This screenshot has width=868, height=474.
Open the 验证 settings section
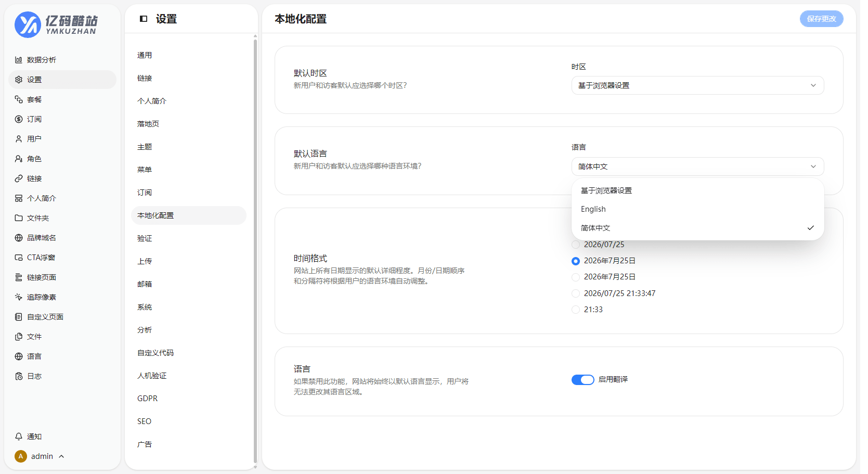click(x=189, y=238)
